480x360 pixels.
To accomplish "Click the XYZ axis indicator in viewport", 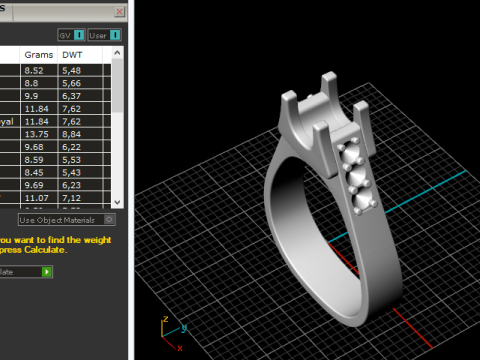I will point(173,333).
